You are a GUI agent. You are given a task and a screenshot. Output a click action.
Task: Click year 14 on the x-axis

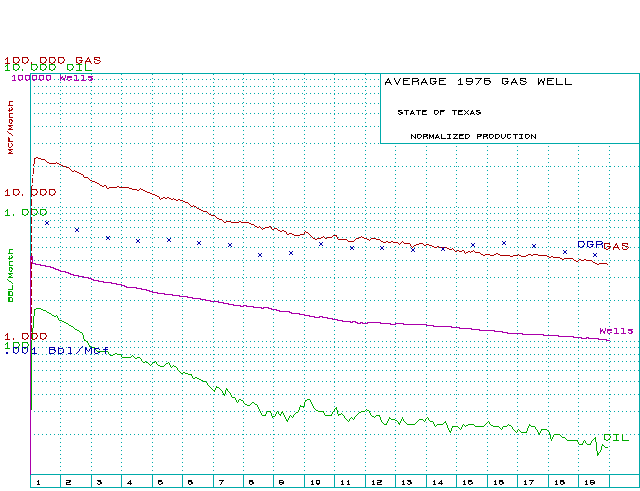click(x=437, y=482)
